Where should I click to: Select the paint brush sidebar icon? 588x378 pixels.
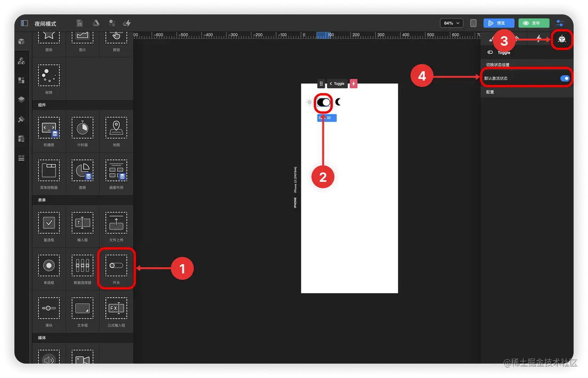21,119
